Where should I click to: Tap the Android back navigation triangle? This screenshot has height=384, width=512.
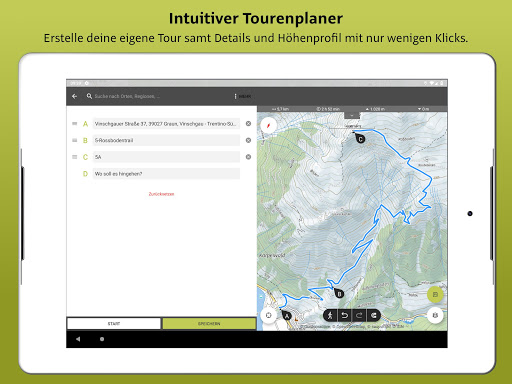(x=78, y=339)
